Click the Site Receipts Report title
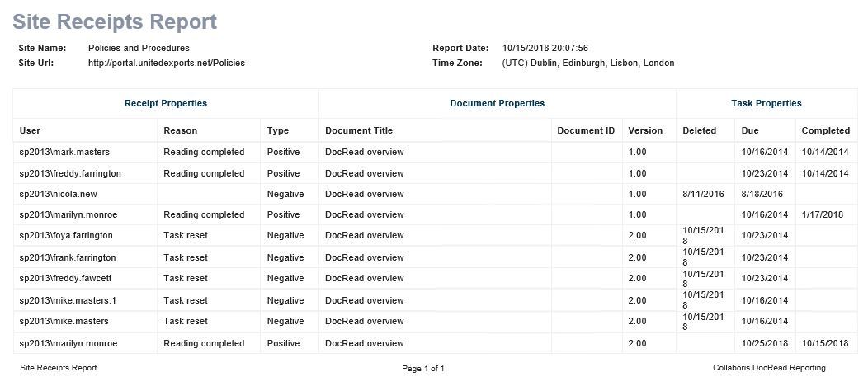 pyautogui.click(x=115, y=21)
